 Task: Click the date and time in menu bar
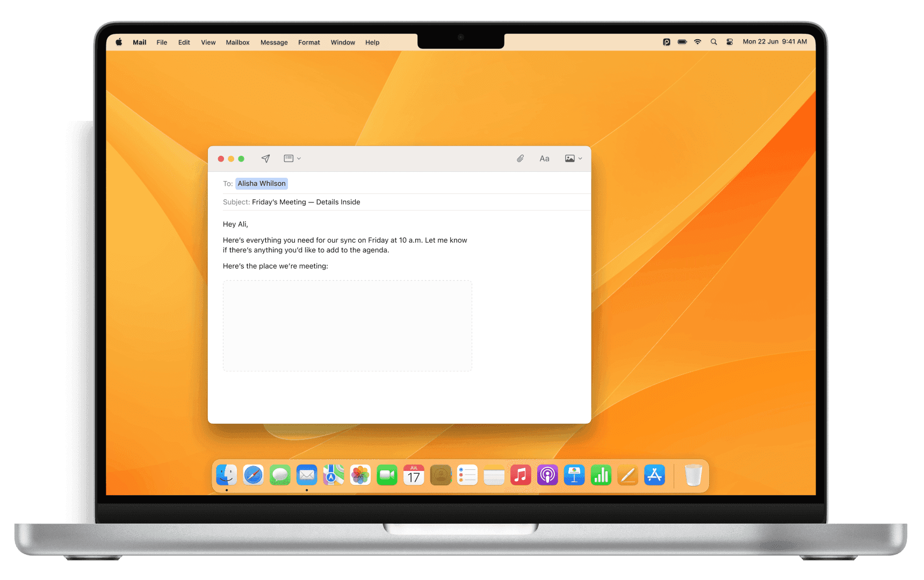(775, 42)
